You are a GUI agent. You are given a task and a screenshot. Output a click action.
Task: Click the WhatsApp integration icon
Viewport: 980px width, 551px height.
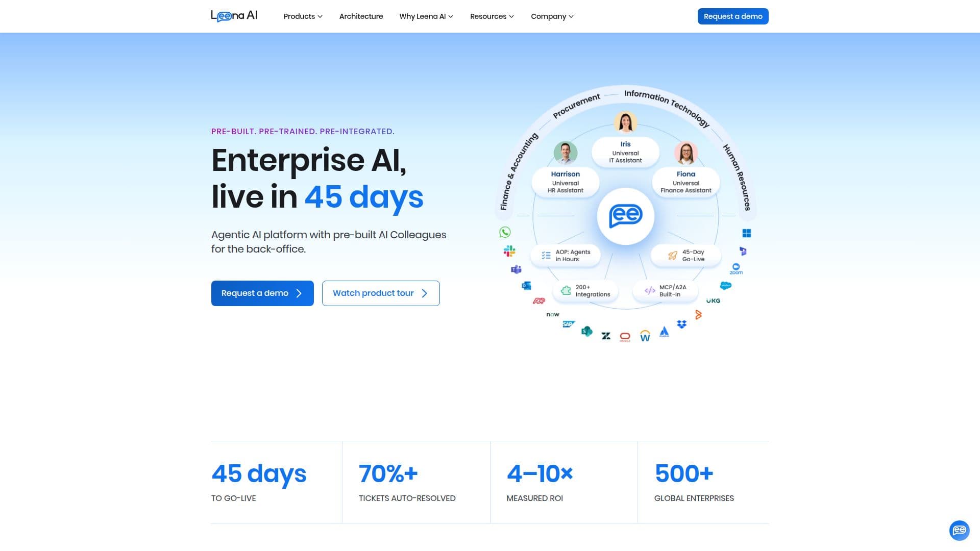(505, 232)
